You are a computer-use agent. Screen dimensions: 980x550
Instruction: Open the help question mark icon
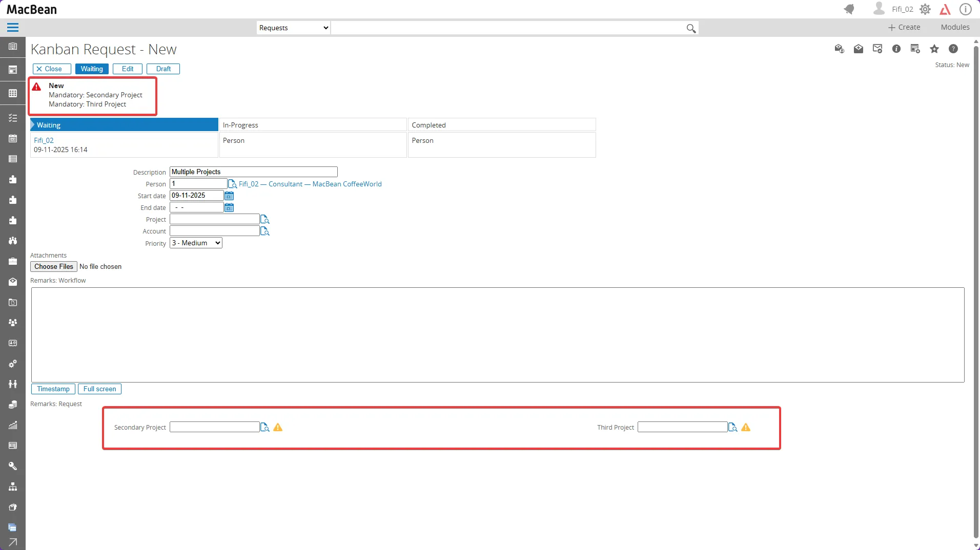[953, 49]
